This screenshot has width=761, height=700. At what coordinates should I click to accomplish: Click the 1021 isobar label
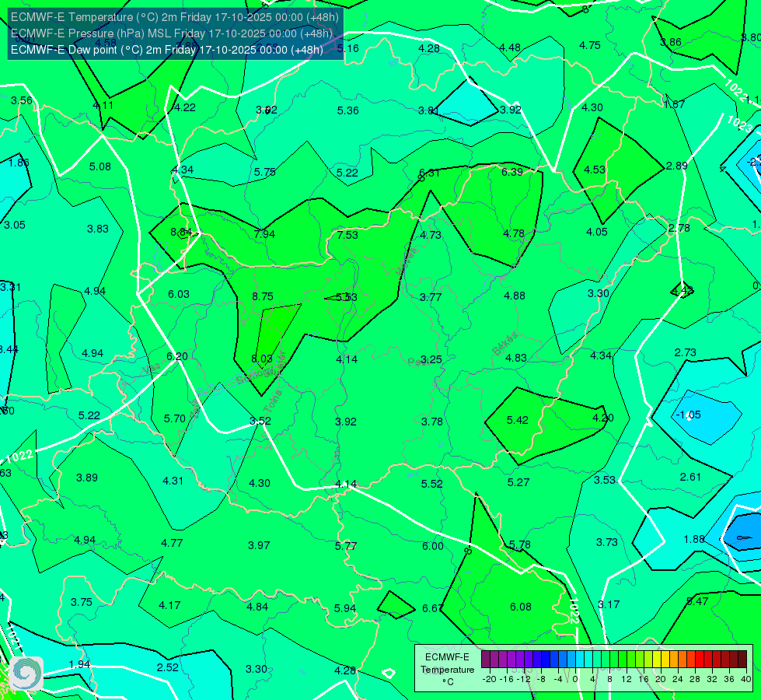13,638
